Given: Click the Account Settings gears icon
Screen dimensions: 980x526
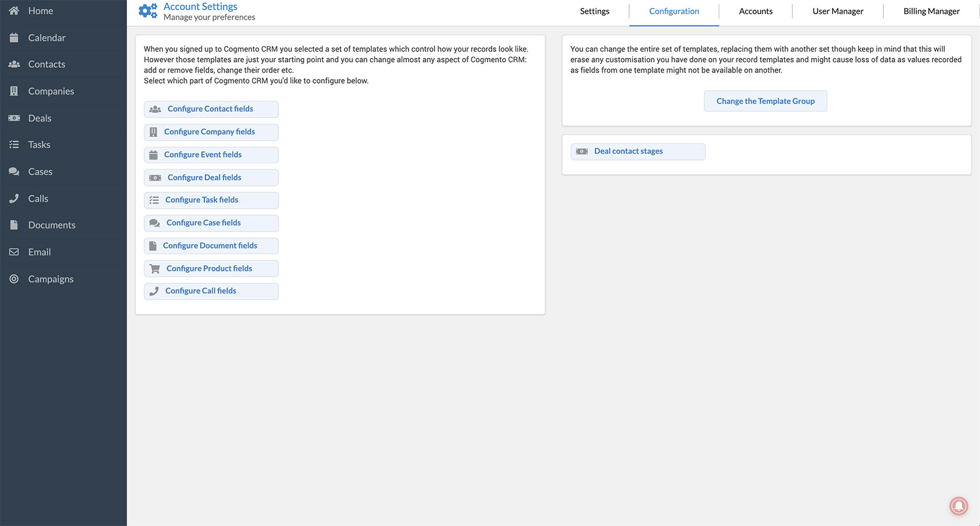Looking at the screenshot, I should tap(148, 11).
